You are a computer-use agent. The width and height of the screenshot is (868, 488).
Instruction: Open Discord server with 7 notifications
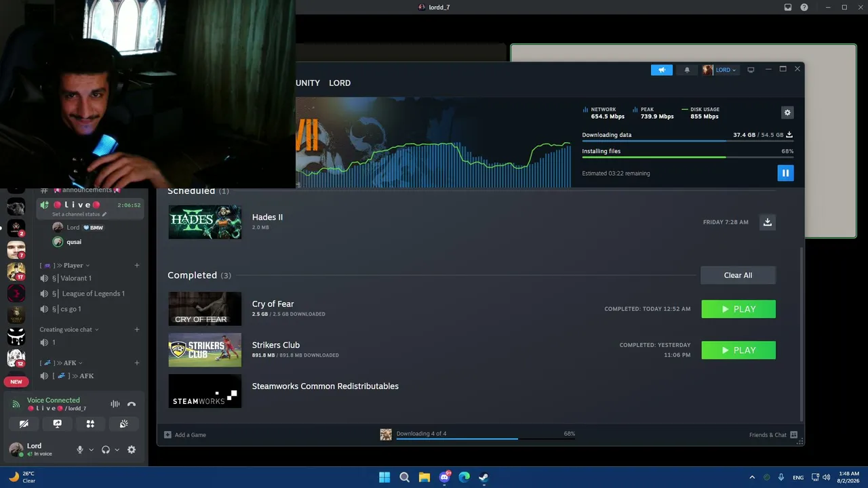pyautogui.click(x=16, y=249)
